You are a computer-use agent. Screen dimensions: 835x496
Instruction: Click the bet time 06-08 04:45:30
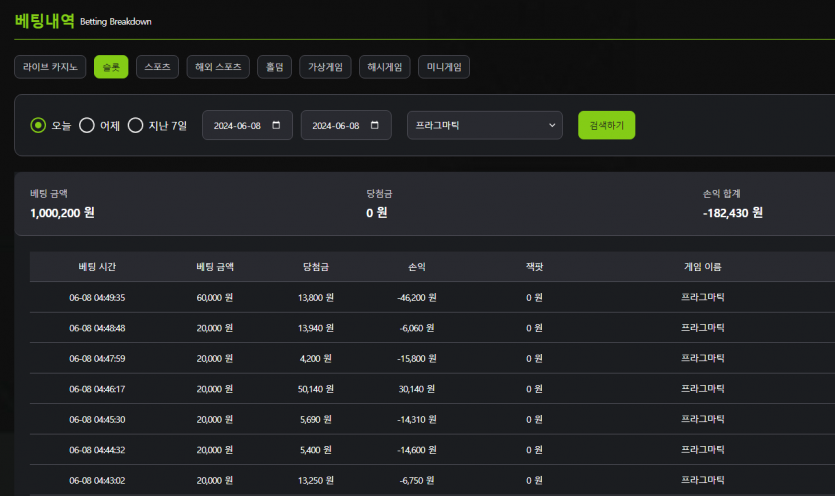pos(97,420)
